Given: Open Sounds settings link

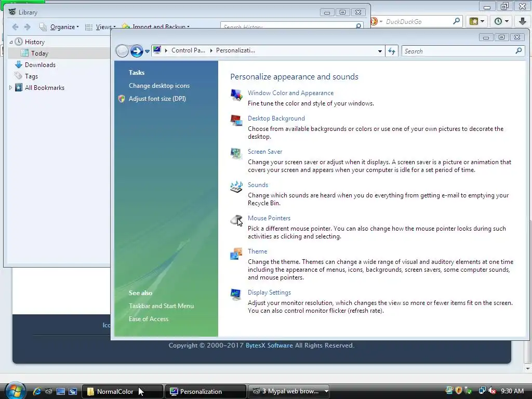Looking at the screenshot, I should point(258,185).
